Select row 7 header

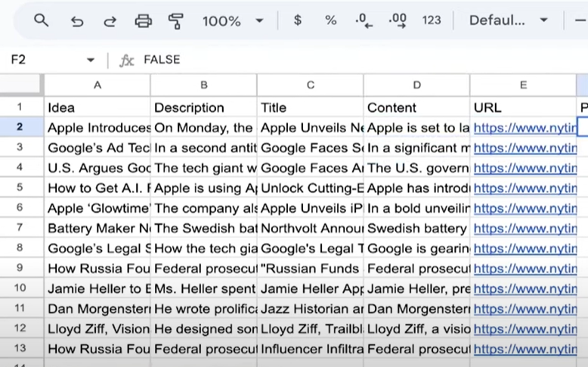tap(20, 227)
